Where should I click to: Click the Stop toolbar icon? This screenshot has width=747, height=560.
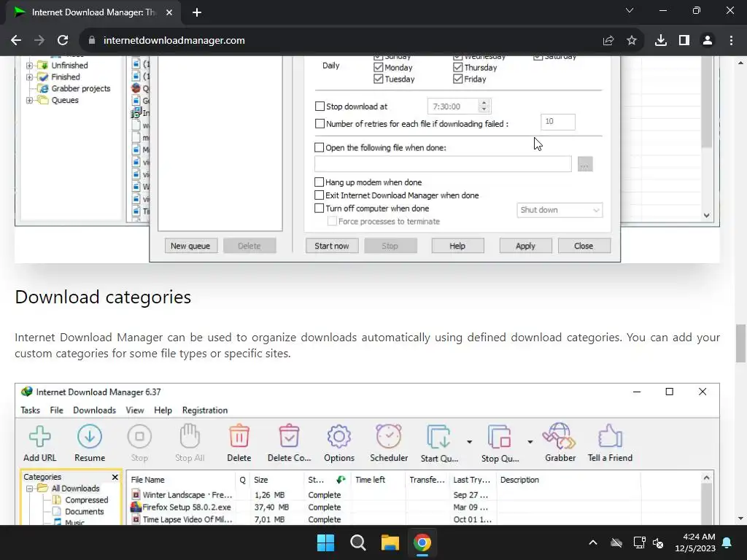pos(139,436)
